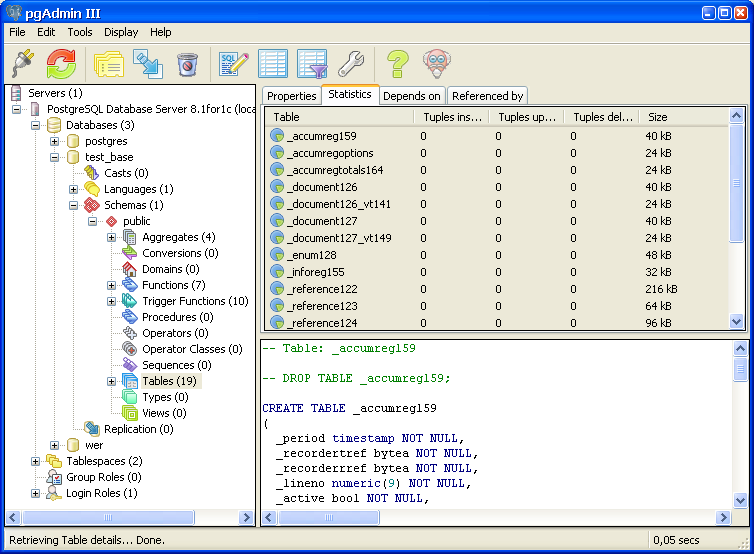Click the maintenance wrench icon
This screenshot has width=754, height=554.
pyautogui.click(x=350, y=64)
